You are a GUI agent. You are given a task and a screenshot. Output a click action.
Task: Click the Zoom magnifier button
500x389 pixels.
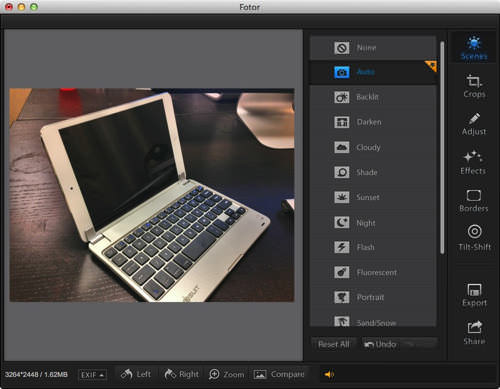[x=226, y=374]
